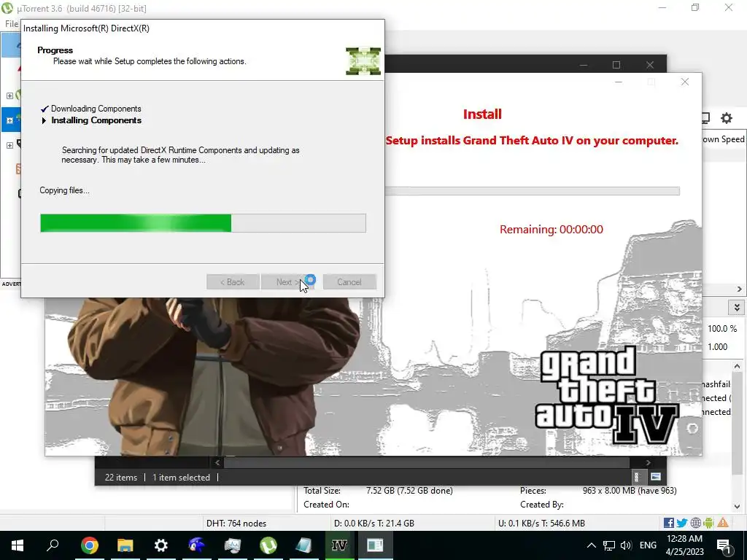
Task: Click the Next button in DirectX setup
Action: (287, 282)
